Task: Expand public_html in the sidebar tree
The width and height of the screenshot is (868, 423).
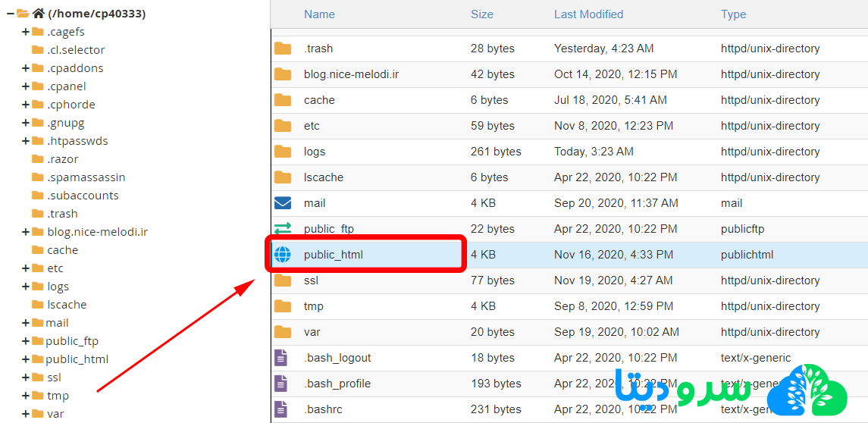Action: (x=26, y=359)
